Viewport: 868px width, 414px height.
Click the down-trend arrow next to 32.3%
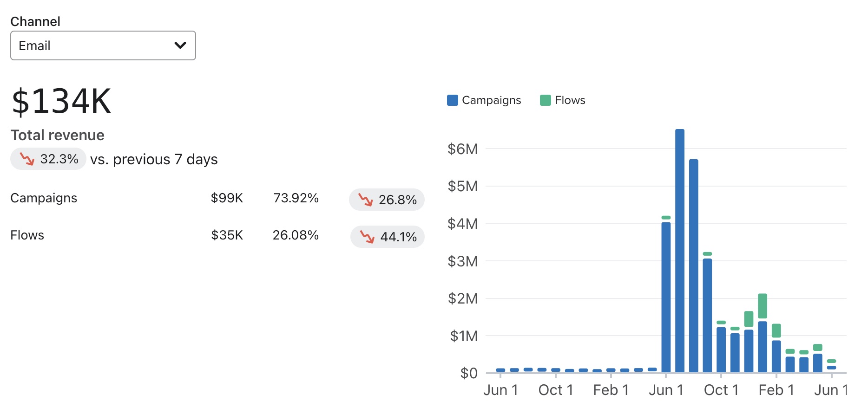point(27,159)
